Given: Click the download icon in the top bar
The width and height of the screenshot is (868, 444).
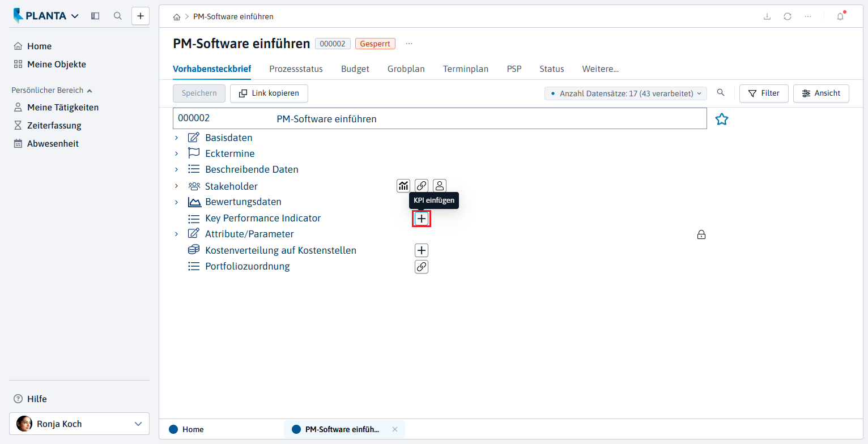Looking at the screenshot, I should (767, 16).
